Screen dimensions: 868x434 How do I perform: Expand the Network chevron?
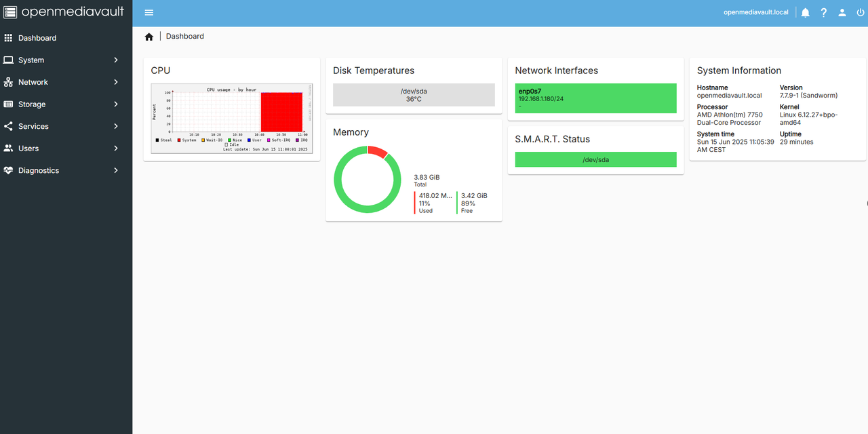(x=116, y=82)
